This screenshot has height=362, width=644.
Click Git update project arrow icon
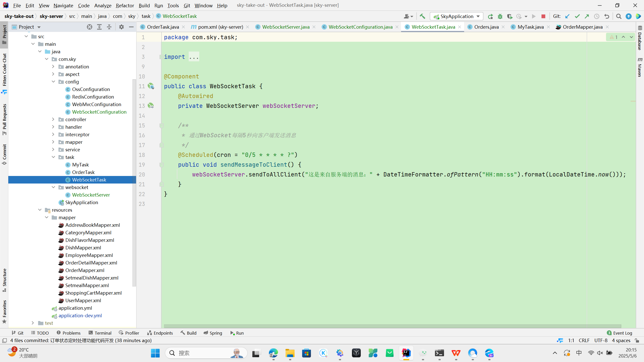567,16
